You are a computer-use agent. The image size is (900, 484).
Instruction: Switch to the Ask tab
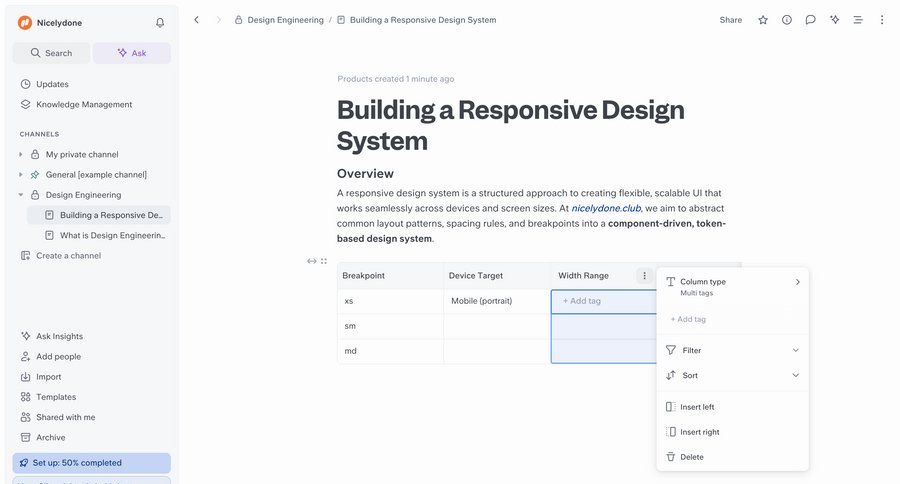coord(132,53)
